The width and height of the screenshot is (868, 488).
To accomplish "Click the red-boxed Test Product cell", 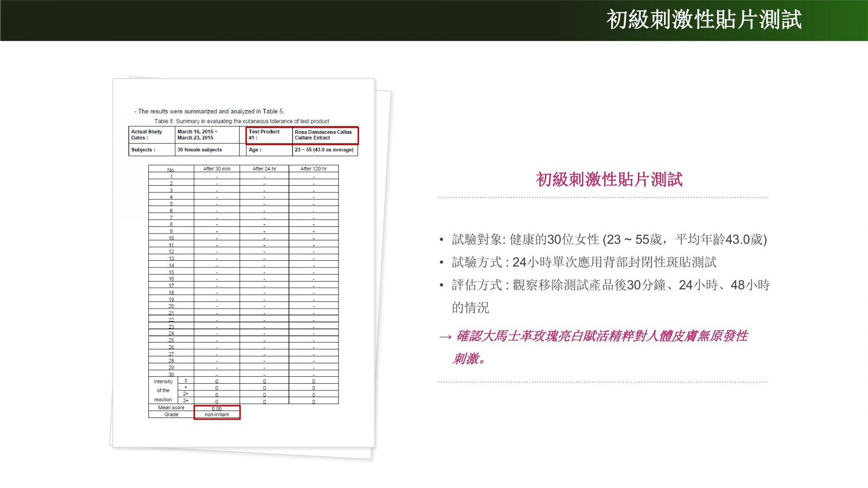I will tap(269, 135).
